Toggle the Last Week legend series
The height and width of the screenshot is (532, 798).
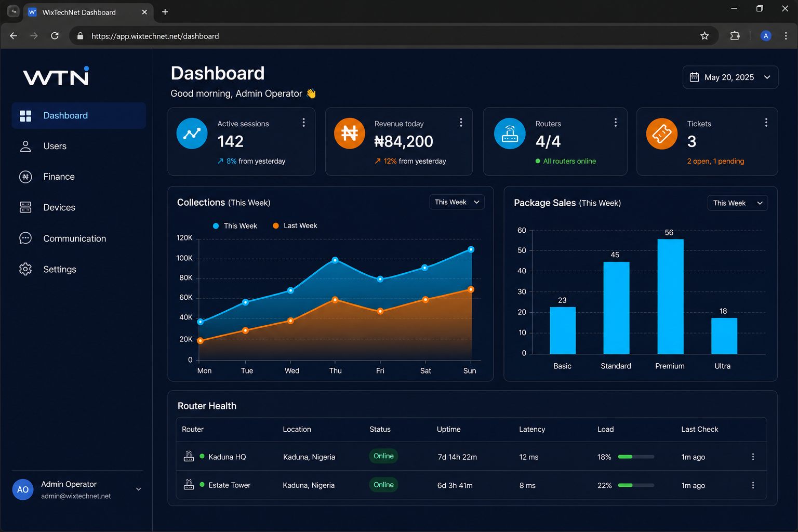295,226
